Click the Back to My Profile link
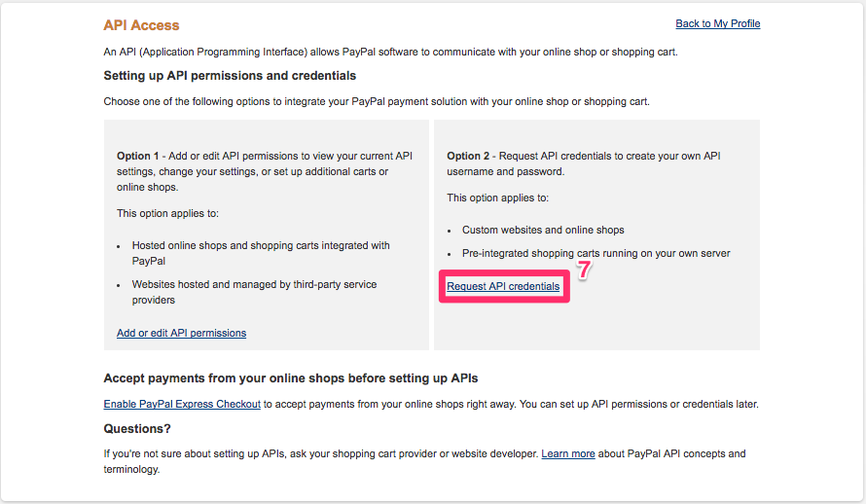The height and width of the screenshot is (504, 866). pyautogui.click(x=717, y=23)
